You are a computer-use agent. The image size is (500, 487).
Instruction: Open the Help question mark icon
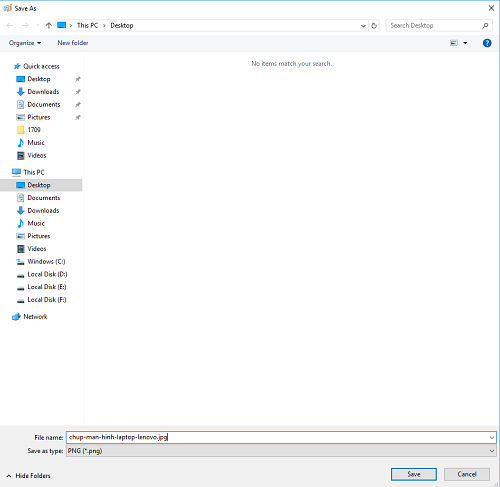point(487,43)
